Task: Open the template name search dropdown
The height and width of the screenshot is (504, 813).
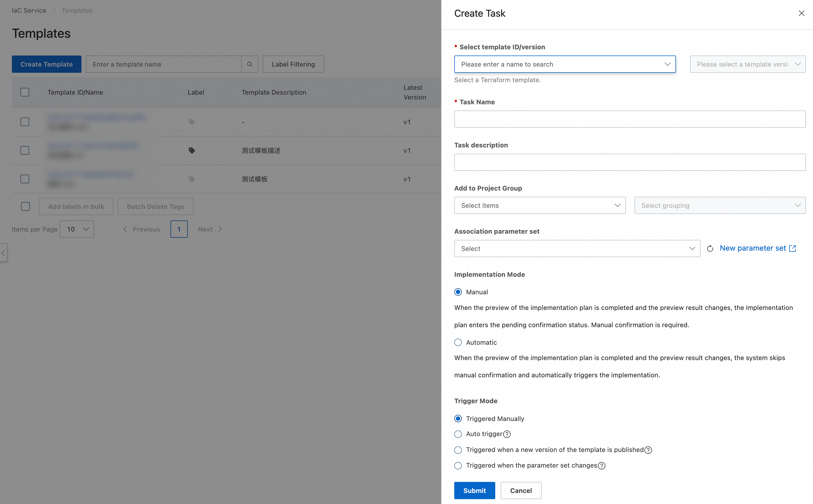Action: coord(565,64)
